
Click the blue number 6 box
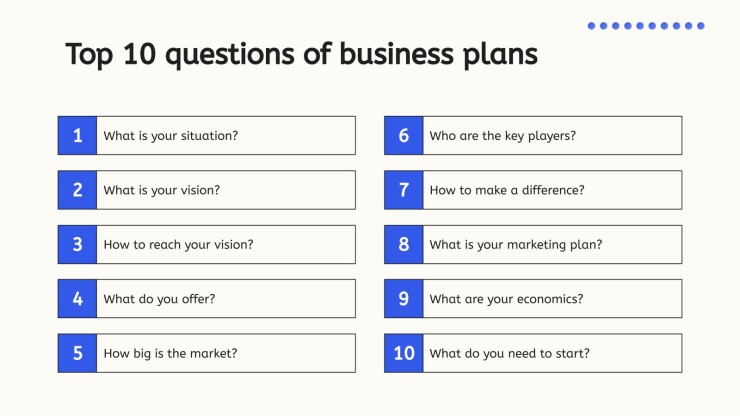[404, 136]
